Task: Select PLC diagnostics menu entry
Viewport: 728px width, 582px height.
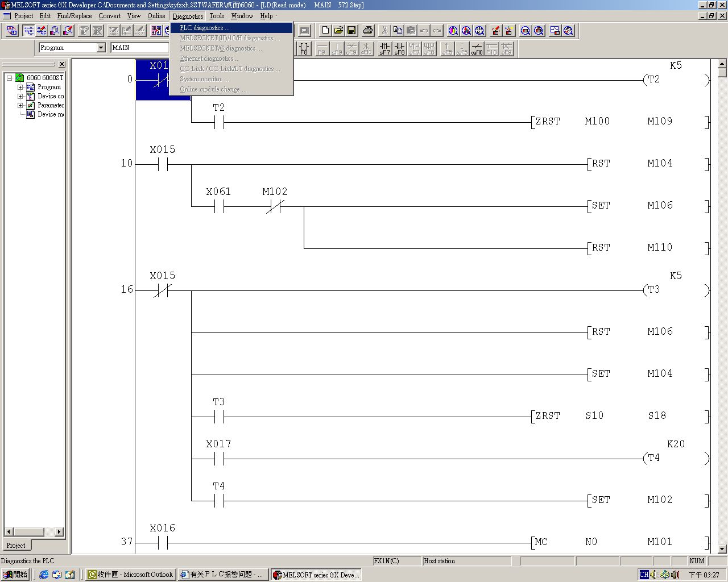Action: [205, 28]
